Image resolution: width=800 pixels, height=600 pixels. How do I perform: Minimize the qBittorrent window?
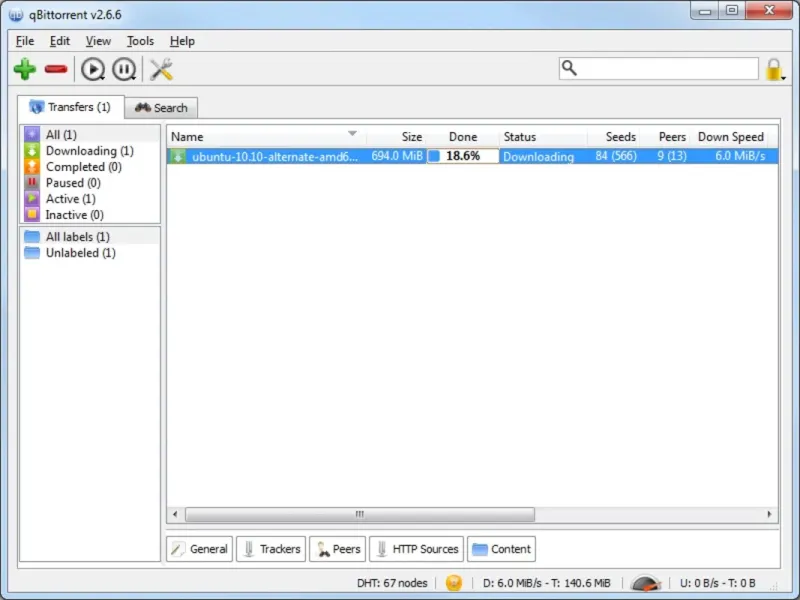pos(705,11)
